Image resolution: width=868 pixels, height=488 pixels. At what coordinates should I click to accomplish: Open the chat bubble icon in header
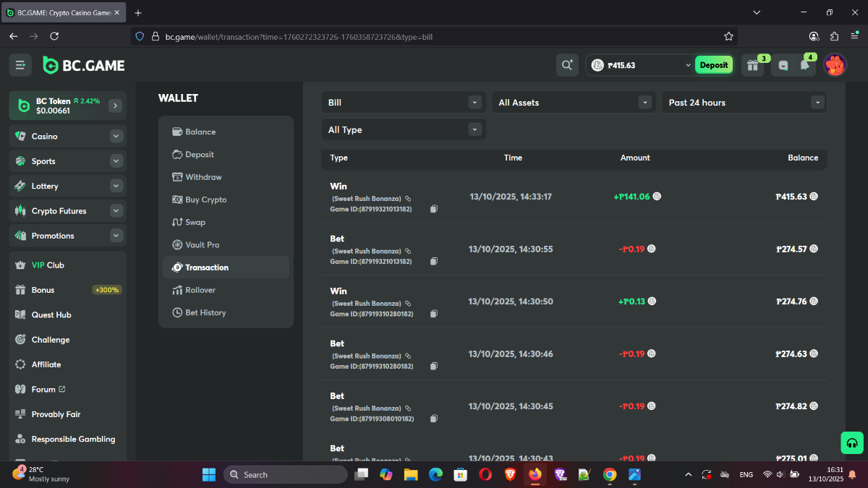tap(782, 65)
